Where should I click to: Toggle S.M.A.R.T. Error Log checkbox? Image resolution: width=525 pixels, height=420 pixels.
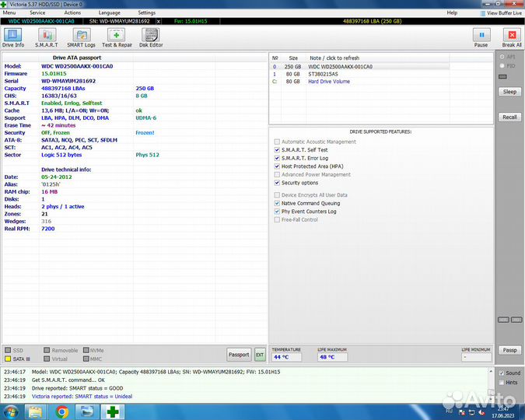277,158
